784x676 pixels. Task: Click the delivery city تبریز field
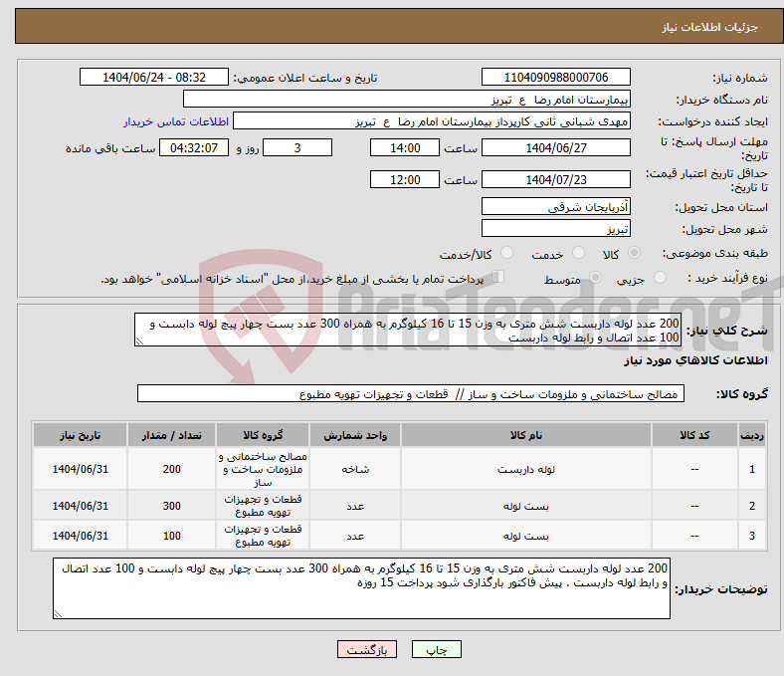pos(555,228)
